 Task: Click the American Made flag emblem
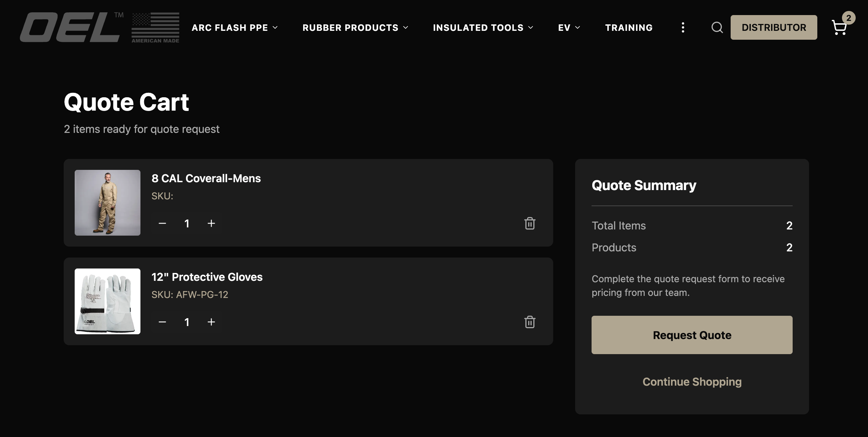click(156, 27)
